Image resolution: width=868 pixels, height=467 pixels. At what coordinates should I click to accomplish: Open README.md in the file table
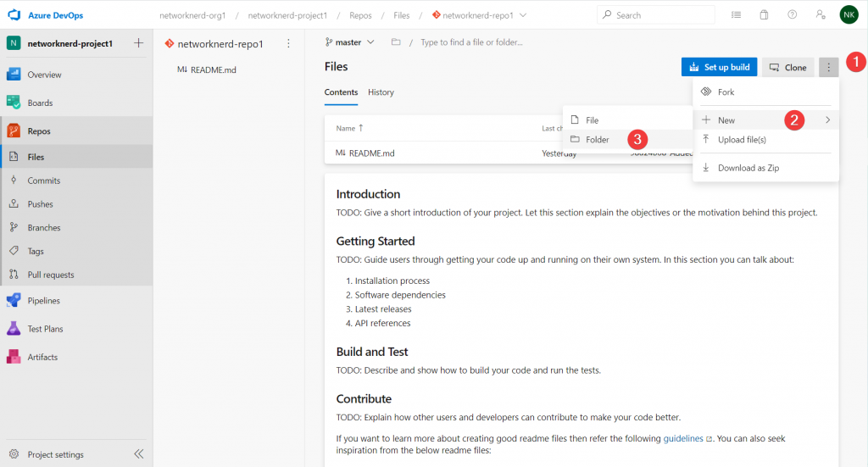(364, 153)
